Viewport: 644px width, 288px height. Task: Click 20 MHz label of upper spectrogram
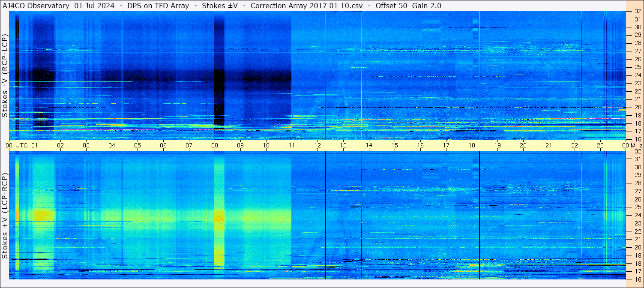click(x=637, y=107)
